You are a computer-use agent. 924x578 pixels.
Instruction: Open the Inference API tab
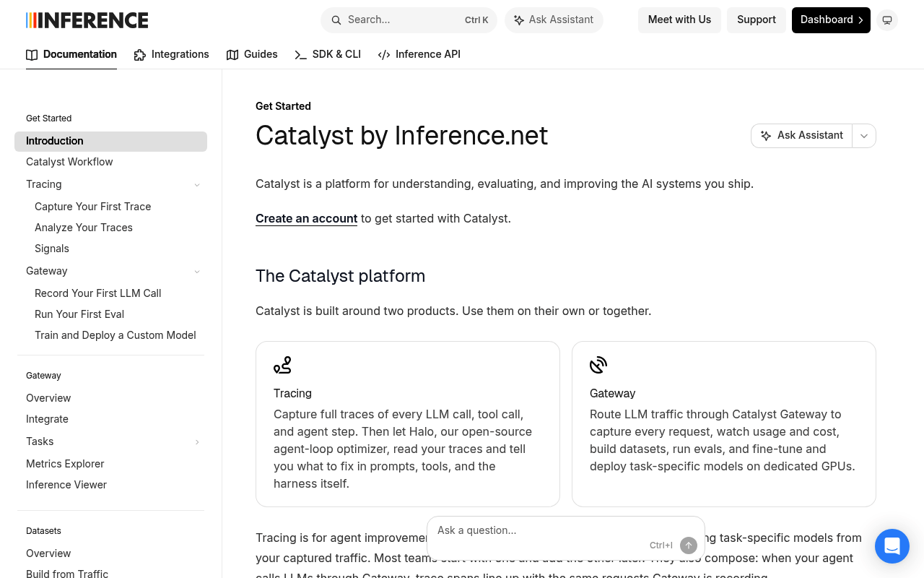click(419, 54)
